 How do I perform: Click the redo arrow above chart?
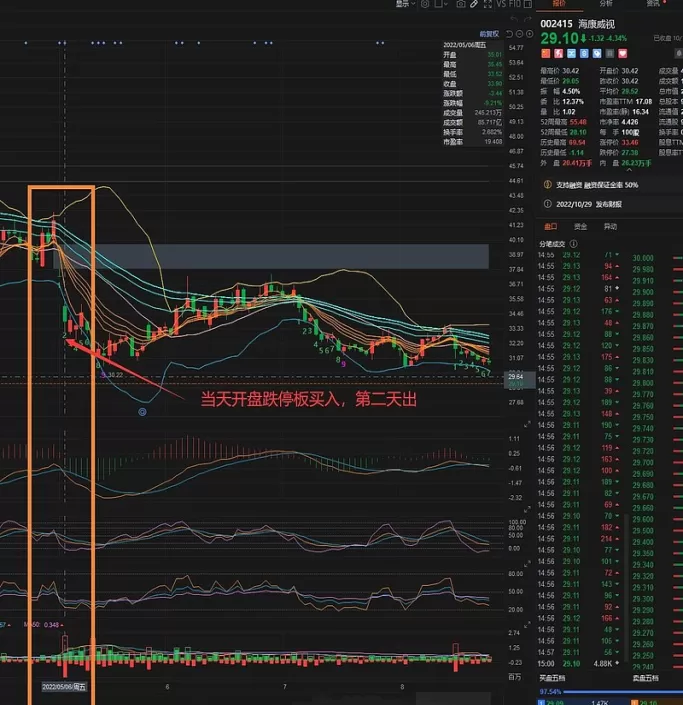[x=528, y=19]
